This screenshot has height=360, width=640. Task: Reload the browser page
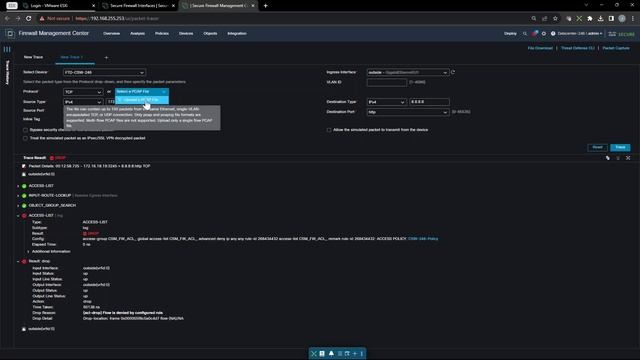pos(29,18)
